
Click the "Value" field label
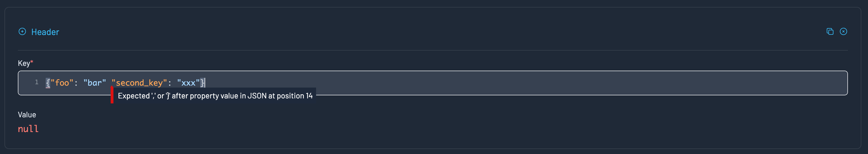pyautogui.click(x=26, y=115)
